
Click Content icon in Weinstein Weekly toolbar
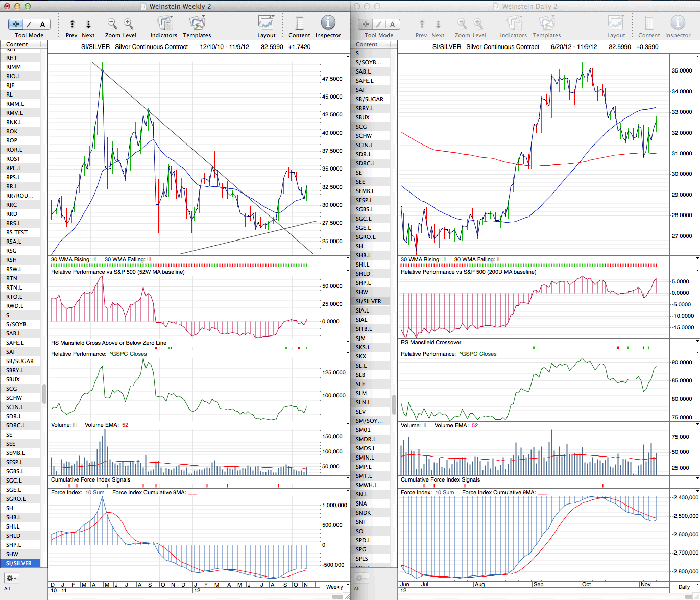[299, 23]
